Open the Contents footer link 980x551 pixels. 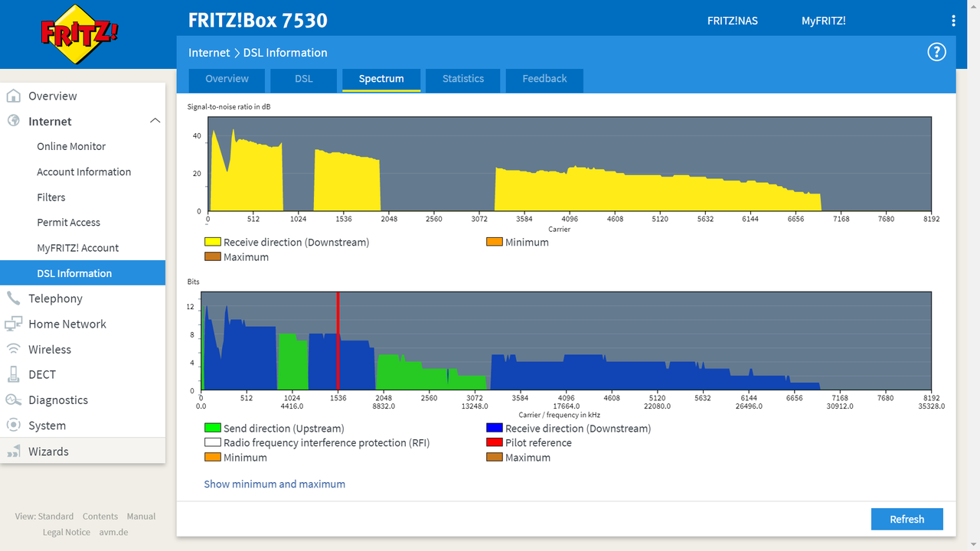[x=100, y=517]
